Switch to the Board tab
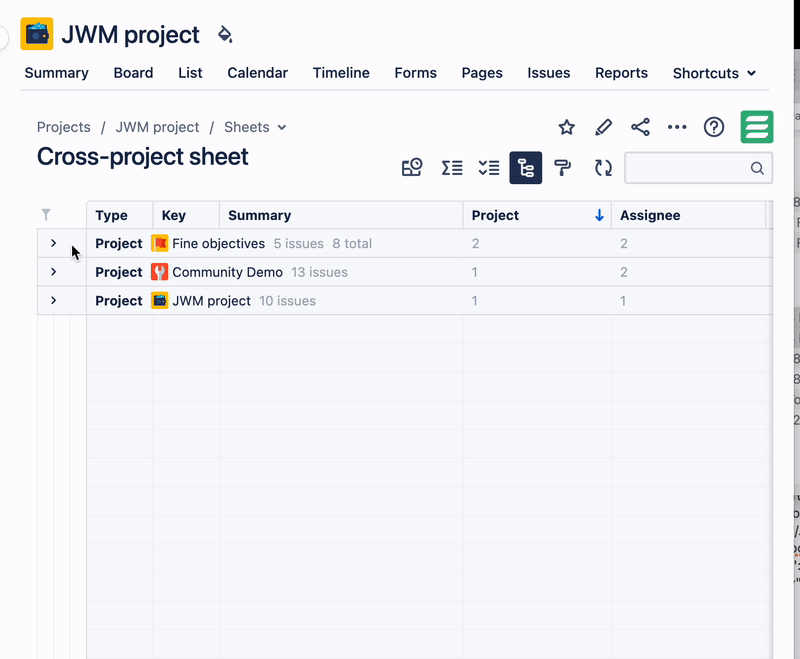Image resolution: width=800 pixels, height=659 pixels. [133, 73]
